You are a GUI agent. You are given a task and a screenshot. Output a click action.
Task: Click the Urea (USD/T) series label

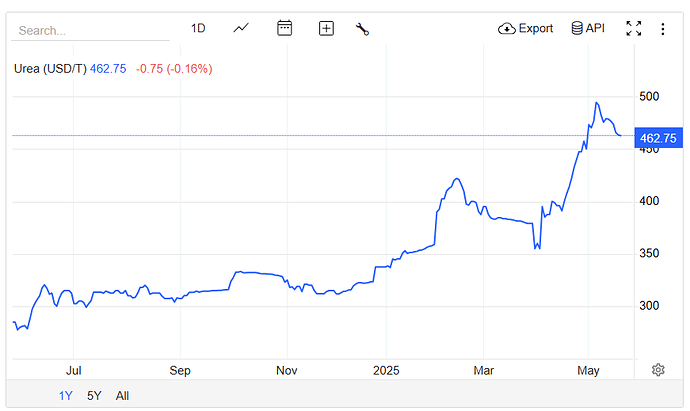49,68
